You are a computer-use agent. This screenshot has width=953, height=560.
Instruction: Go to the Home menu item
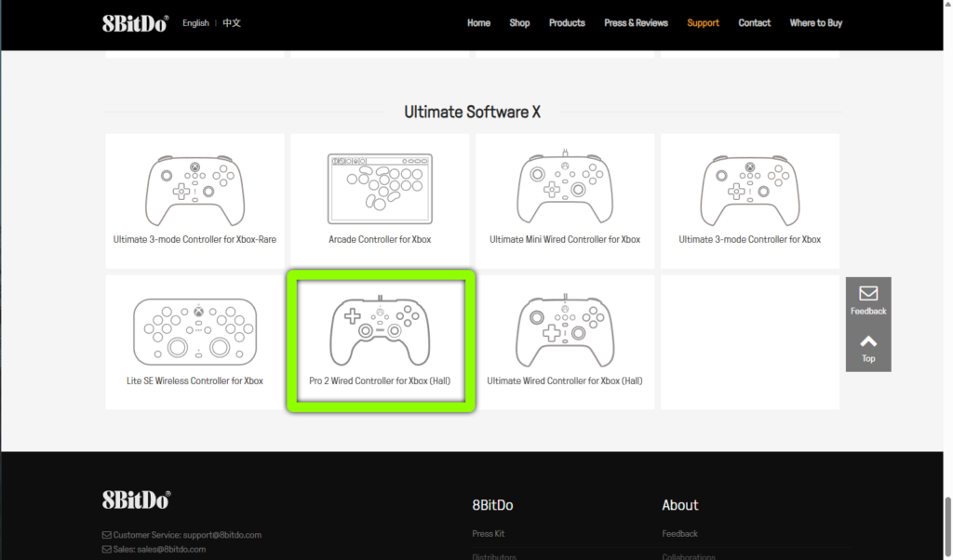[x=478, y=23]
